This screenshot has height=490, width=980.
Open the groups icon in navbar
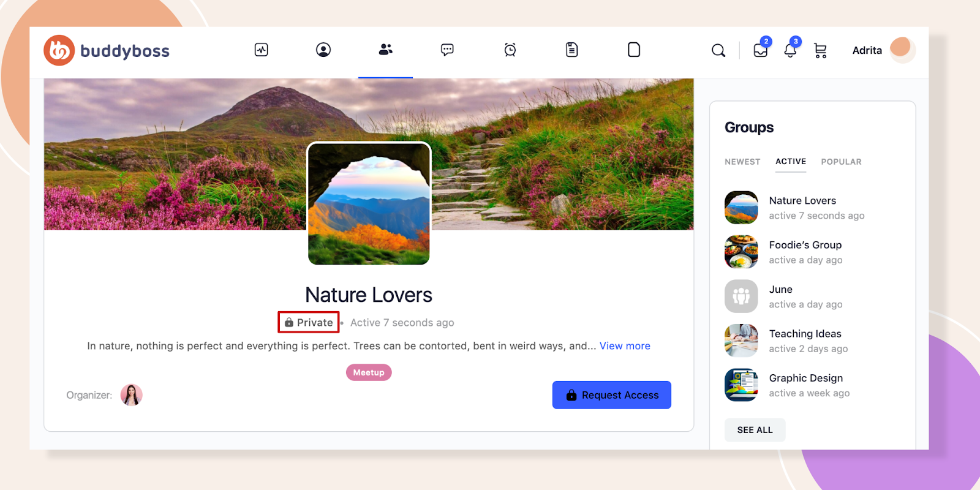pos(385,49)
